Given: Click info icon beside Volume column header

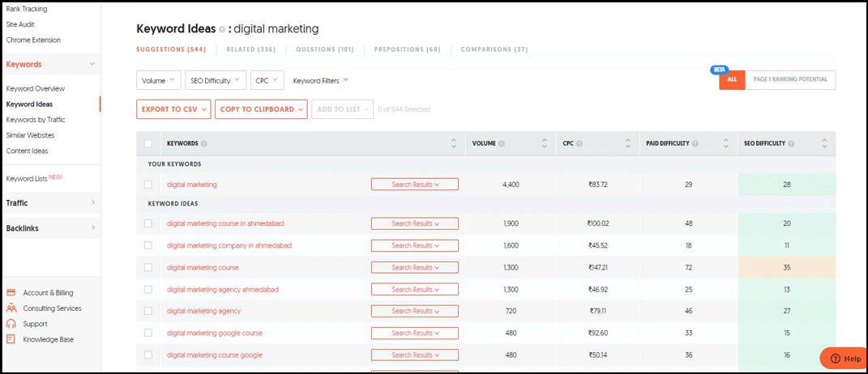Looking at the screenshot, I should pyautogui.click(x=502, y=144).
